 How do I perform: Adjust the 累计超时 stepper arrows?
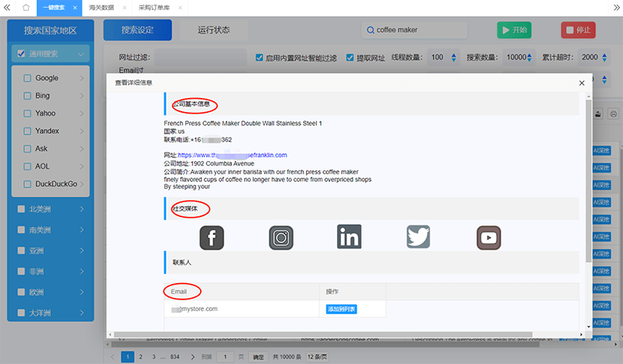(604, 58)
